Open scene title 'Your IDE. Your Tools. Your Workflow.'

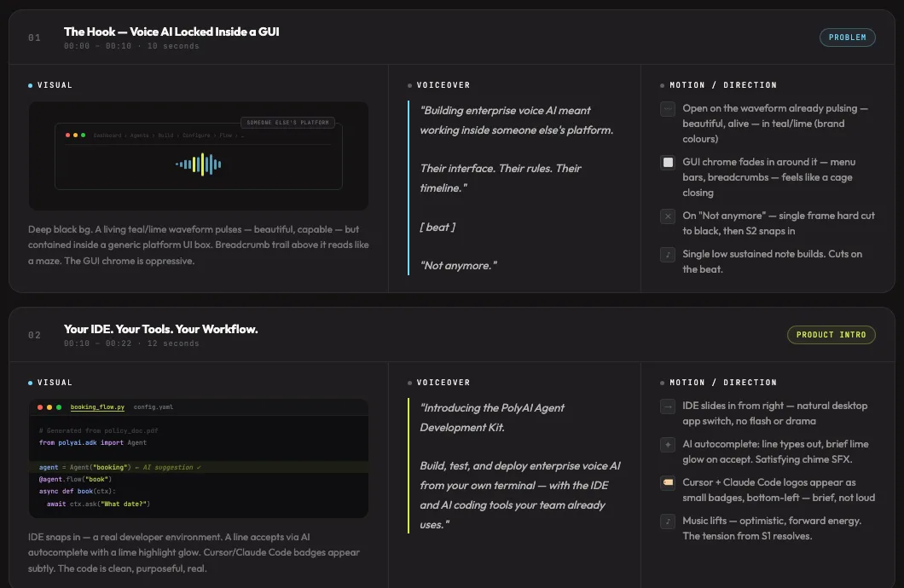coord(161,329)
